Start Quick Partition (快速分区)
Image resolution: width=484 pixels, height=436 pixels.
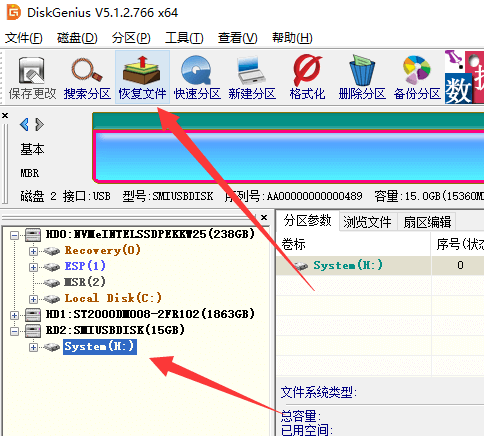click(197, 78)
